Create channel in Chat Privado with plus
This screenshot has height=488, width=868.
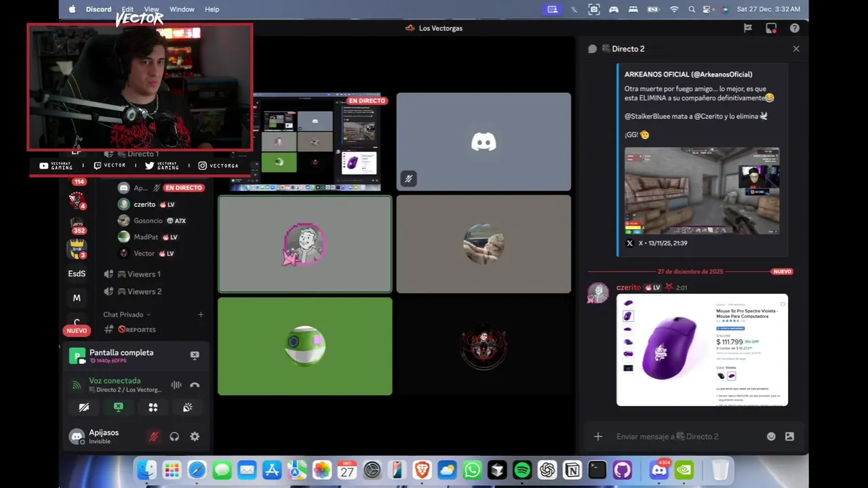tap(201, 314)
